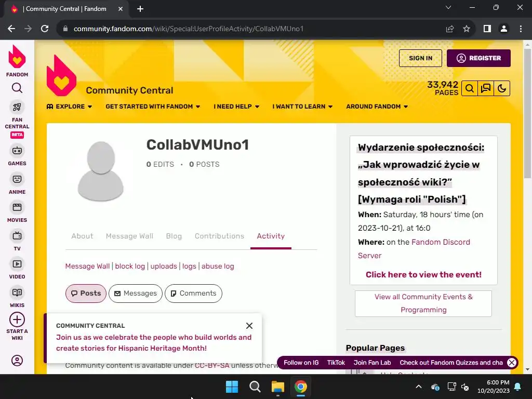The height and width of the screenshot is (399, 532).
Task: Click the Register button
Action: (x=478, y=58)
